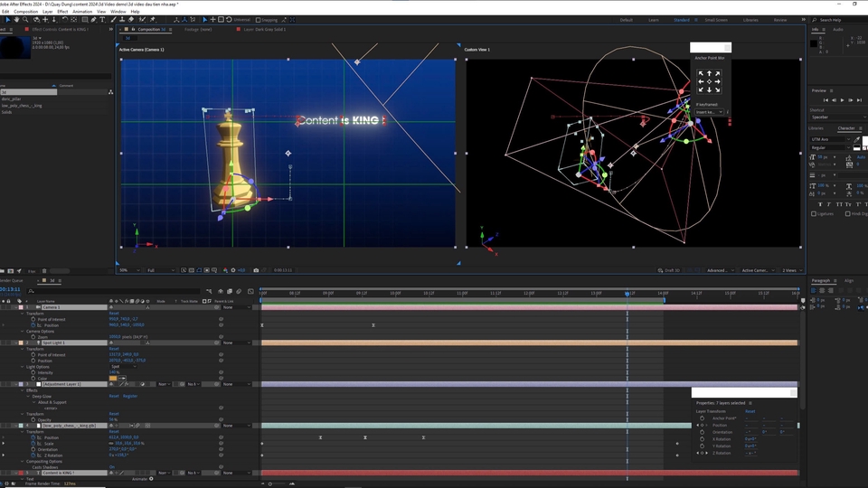This screenshot has height=488, width=868.
Task: Toggle stopwatch for Spot Light Intensity
Action: pyautogui.click(x=33, y=372)
